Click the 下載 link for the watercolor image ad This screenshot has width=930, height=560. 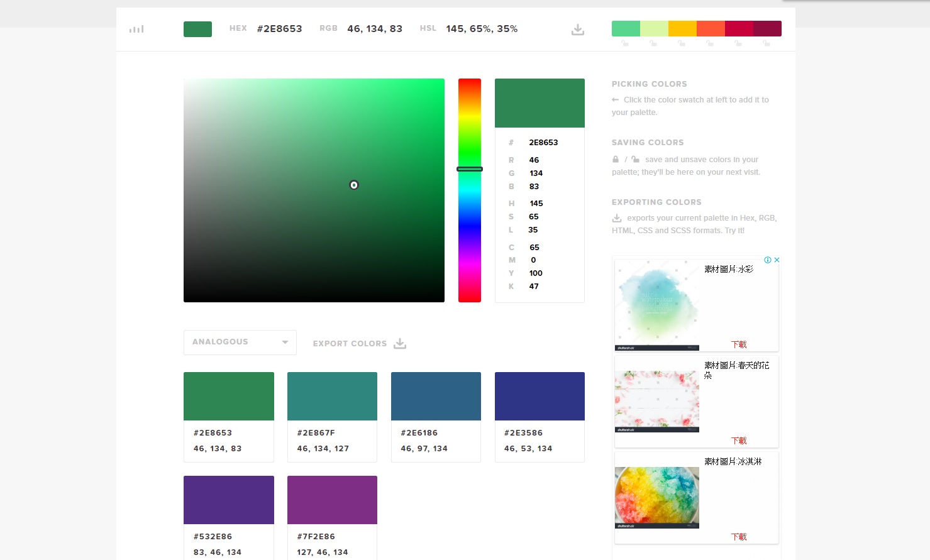click(x=739, y=344)
